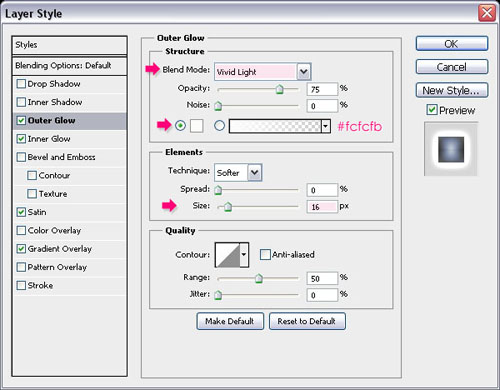Click the gradient preview bar
The width and height of the screenshot is (500, 390).
(x=275, y=126)
